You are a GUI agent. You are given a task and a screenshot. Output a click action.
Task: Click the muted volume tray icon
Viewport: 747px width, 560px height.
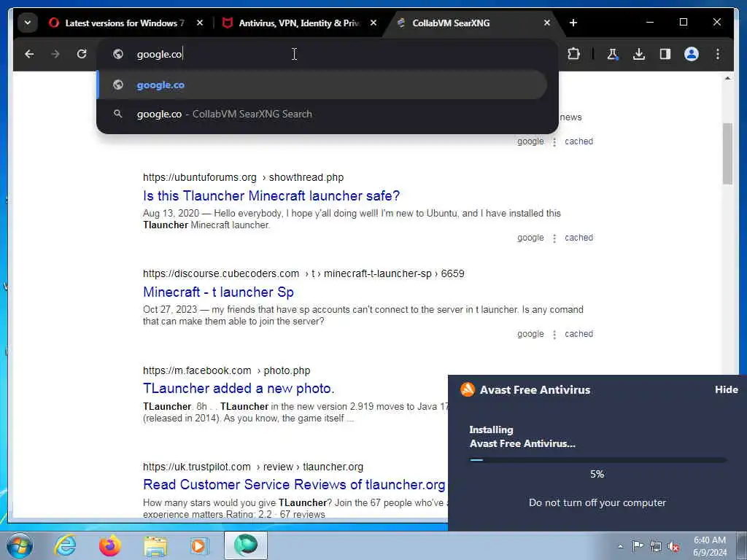pyautogui.click(x=673, y=546)
